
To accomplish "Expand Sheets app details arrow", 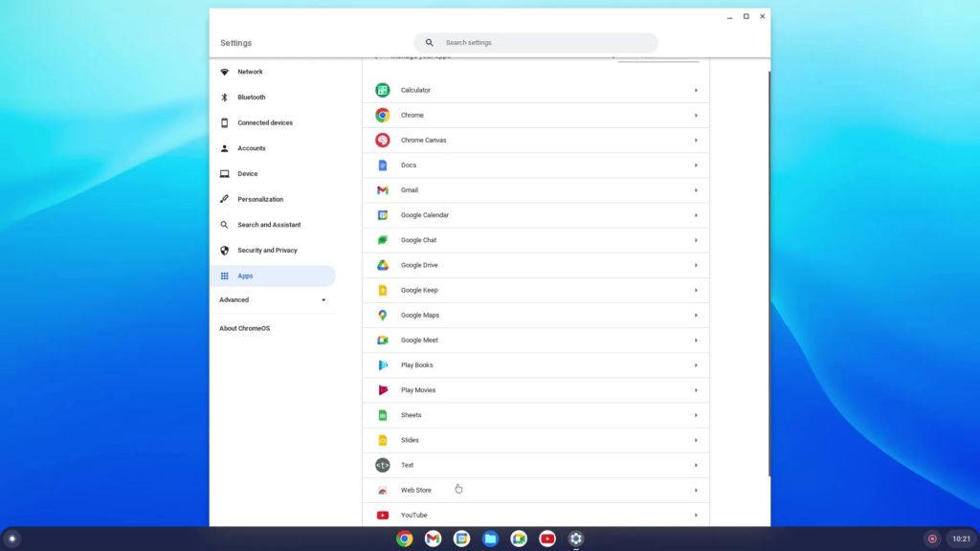I will point(696,415).
